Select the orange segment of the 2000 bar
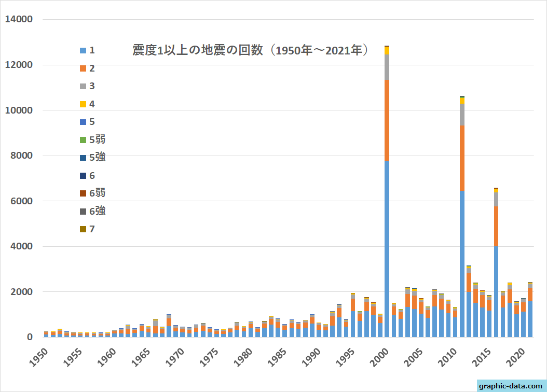547x392 pixels. point(387,120)
